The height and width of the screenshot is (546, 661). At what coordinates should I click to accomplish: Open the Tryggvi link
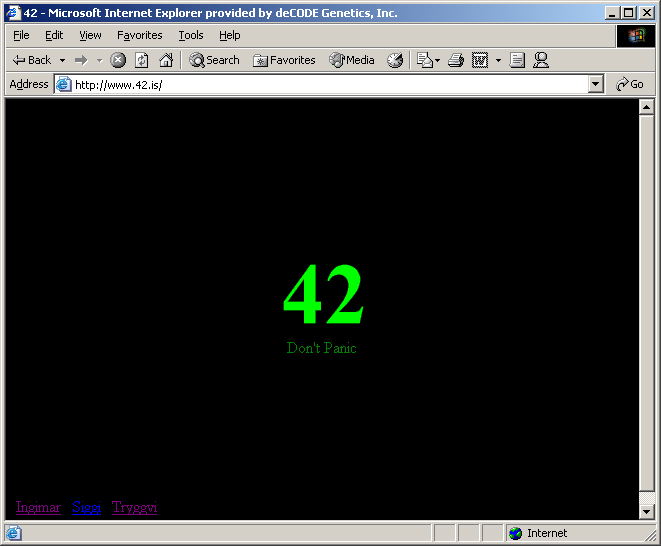pyautogui.click(x=134, y=507)
